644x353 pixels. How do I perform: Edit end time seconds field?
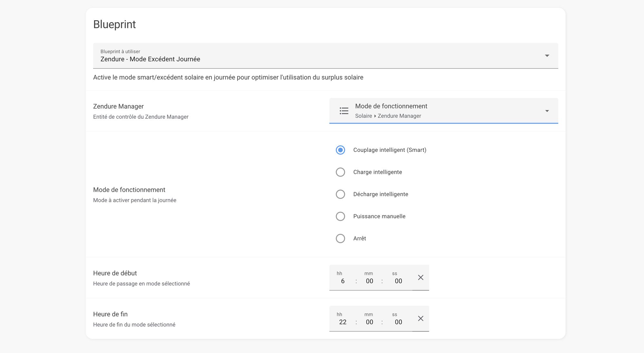click(398, 322)
